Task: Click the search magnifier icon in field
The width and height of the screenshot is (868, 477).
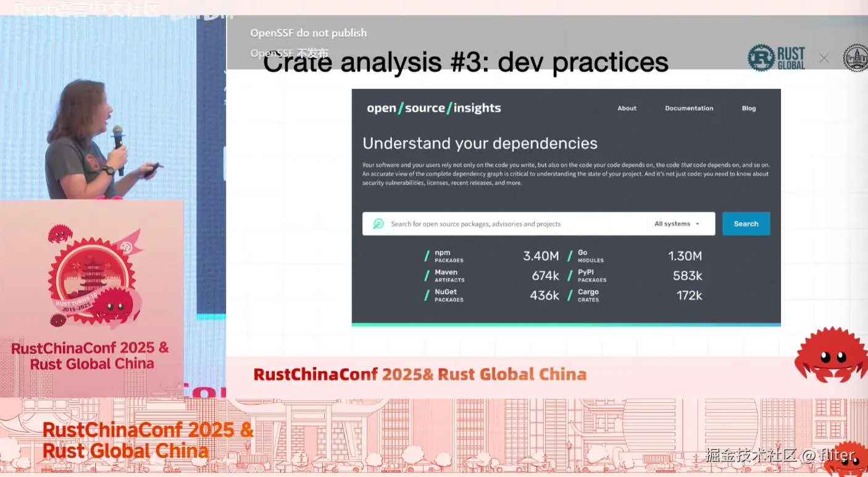Action: click(x=378, y=224)
